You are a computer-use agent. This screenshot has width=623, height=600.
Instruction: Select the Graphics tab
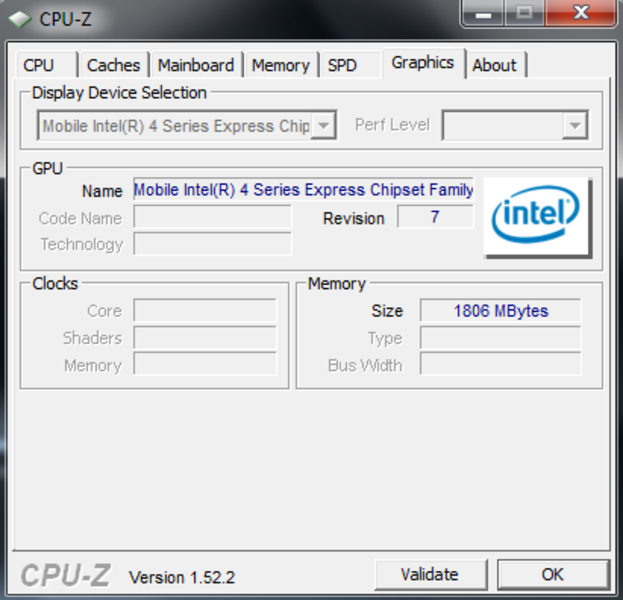(x=423, y=63)
